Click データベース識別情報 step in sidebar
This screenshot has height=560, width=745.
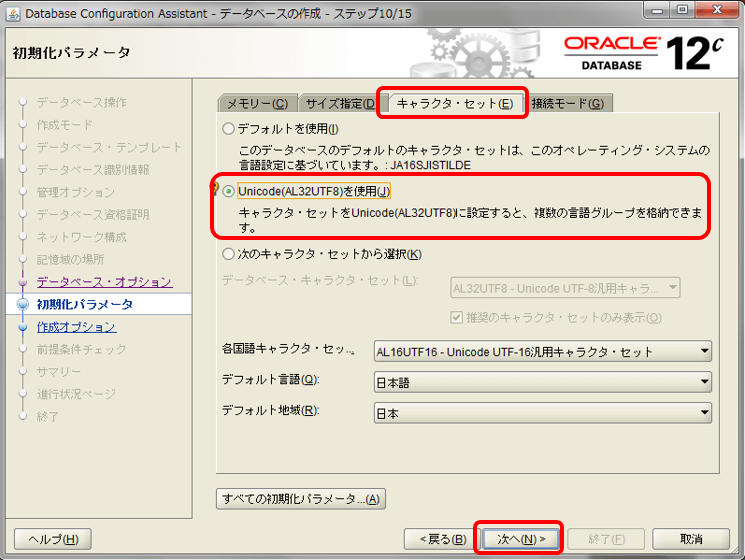[x=93, y=170]
